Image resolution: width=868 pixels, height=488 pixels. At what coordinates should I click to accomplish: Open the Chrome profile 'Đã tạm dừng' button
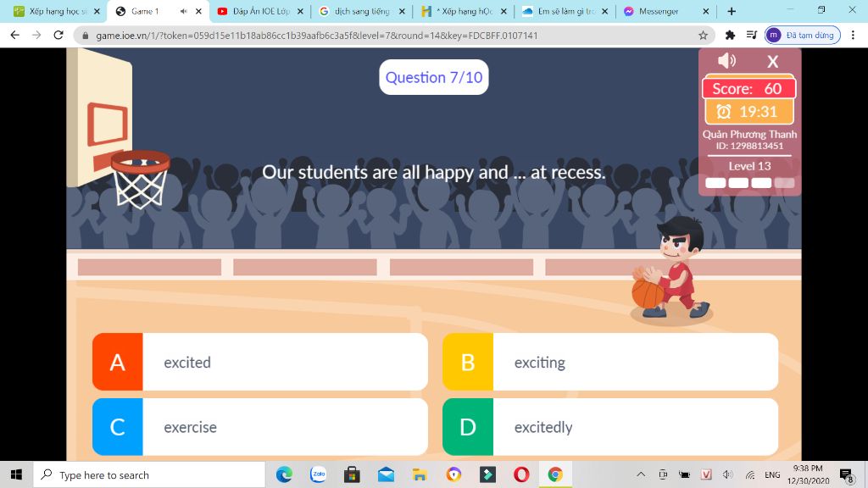pyautogui.click(x=803, y=35)
